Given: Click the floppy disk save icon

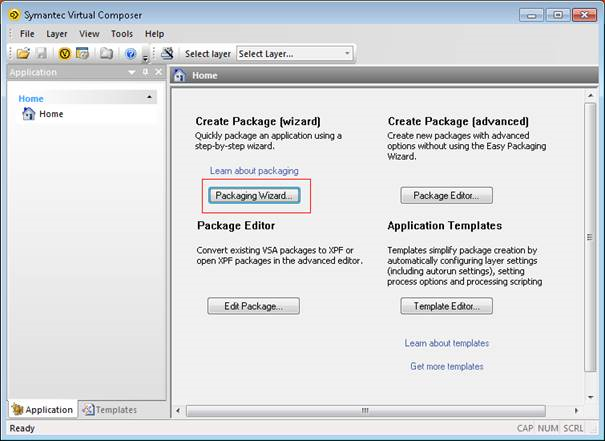Looking at the screenshot, I should pyautogui.click(x=41, y=53).
